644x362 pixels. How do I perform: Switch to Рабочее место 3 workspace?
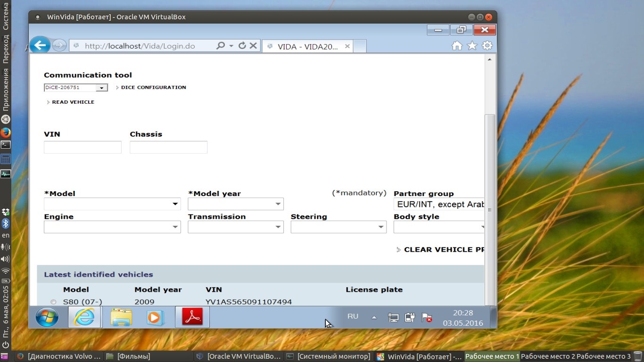(x=603, y=356)
